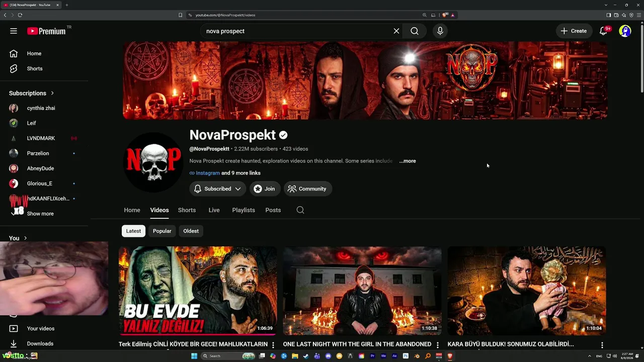644x362 pixels.
Task: Click the browser address bar URL
Action: pos(225,15)
